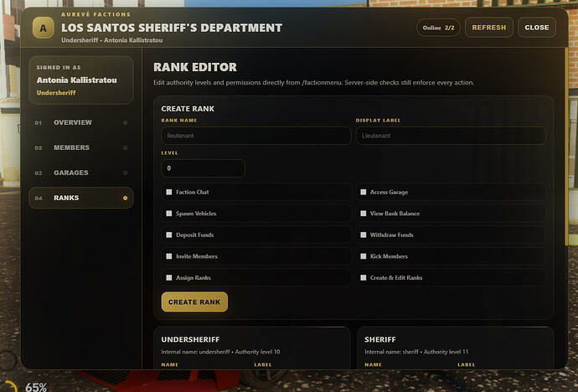The image size is (578, 392).
Task: Click the Online 2/2 status pill
Action: [438, 28]
